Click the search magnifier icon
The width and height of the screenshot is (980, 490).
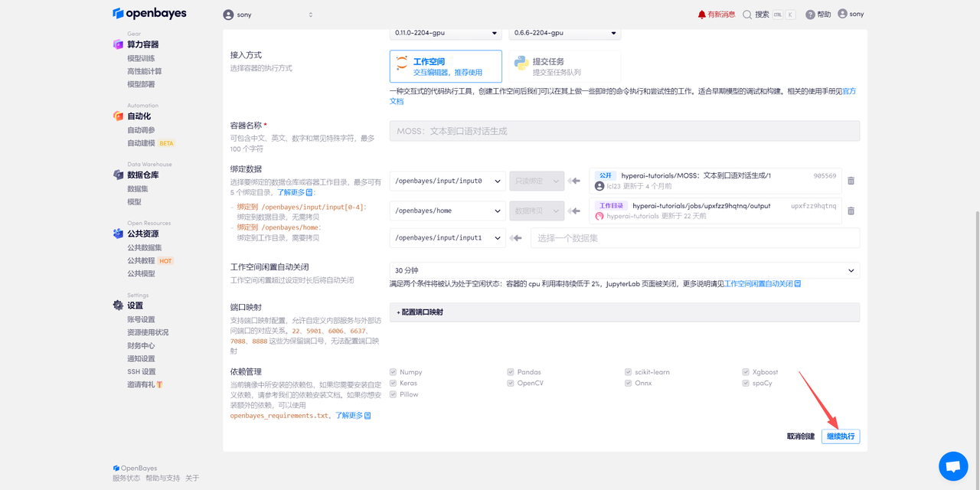tap(747, 15)
